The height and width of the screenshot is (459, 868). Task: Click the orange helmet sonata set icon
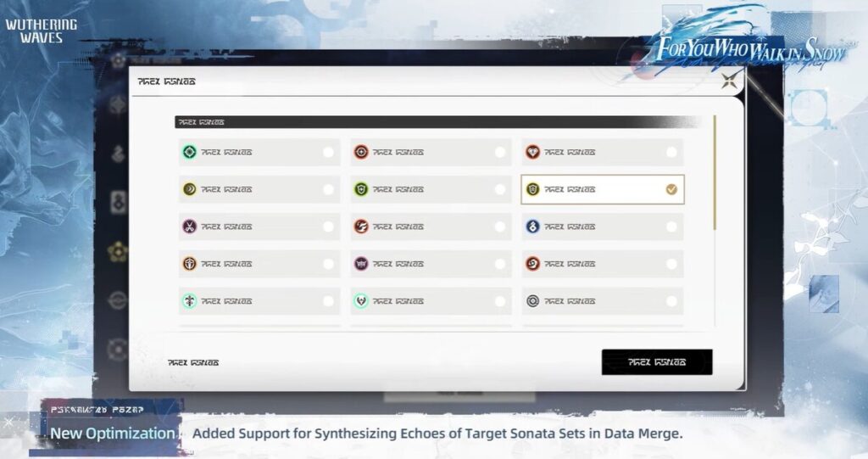click(189, 264)
